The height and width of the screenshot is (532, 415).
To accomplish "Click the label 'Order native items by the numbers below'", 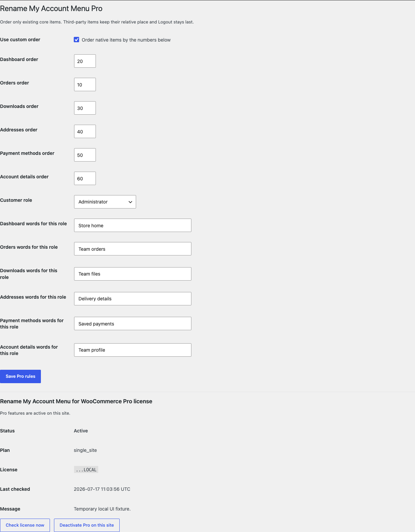I will pos(126,40).
